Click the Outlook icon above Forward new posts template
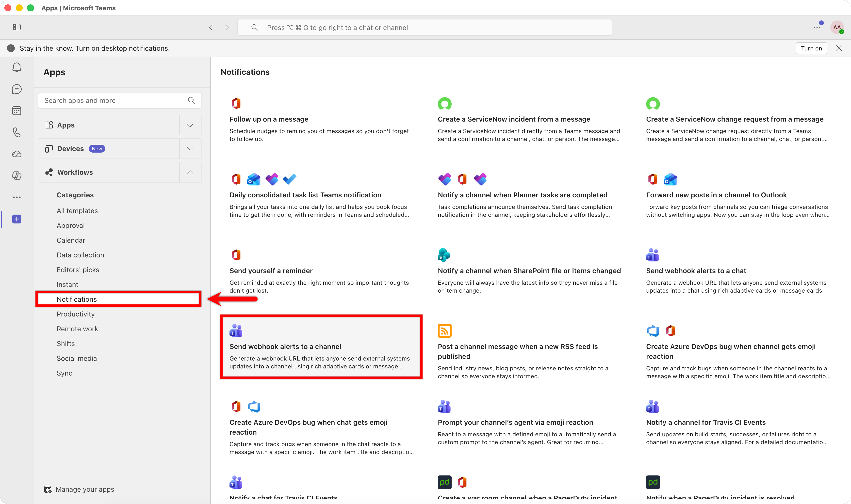This screenshot has height=504, width=851. tap(670, 179)
